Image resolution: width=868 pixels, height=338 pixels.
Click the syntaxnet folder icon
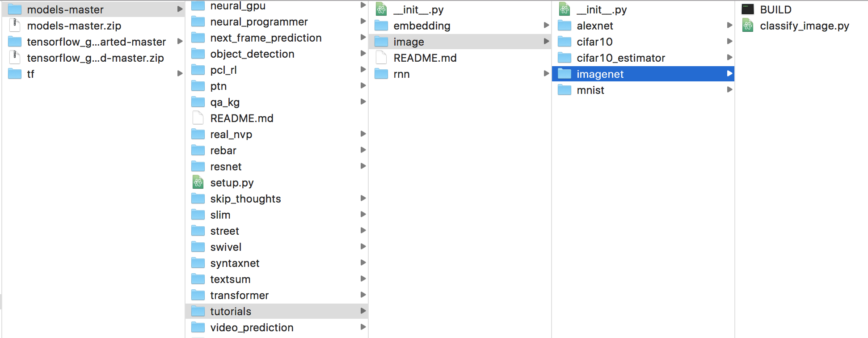click(198, 263)
